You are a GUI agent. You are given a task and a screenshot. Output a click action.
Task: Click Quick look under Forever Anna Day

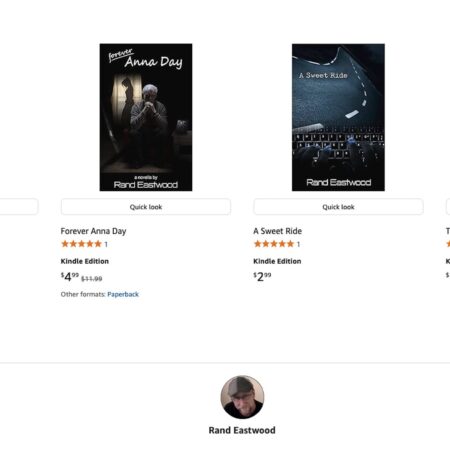(146, 207)
